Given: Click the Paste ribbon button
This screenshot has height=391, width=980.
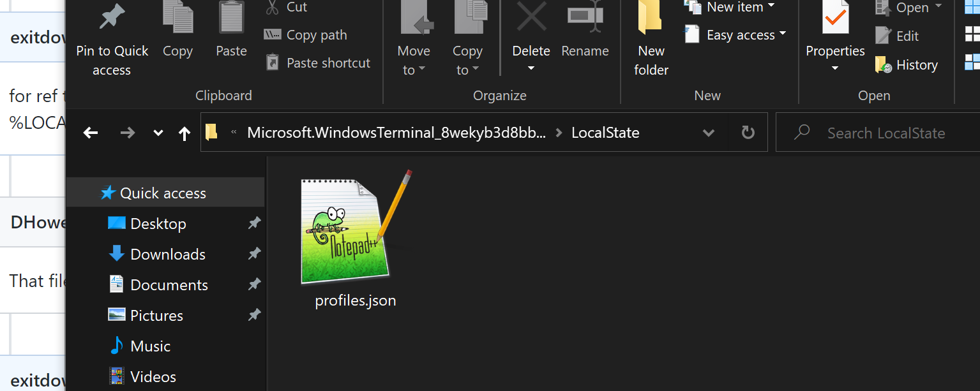Looking at the screenshot, I should (231, 31).
